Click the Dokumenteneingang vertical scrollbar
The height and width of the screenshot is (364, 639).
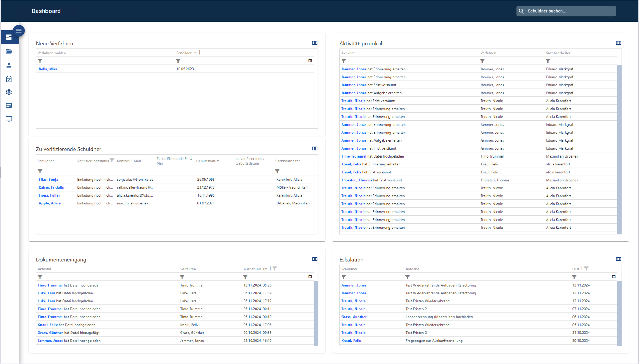tap(316, 313)
